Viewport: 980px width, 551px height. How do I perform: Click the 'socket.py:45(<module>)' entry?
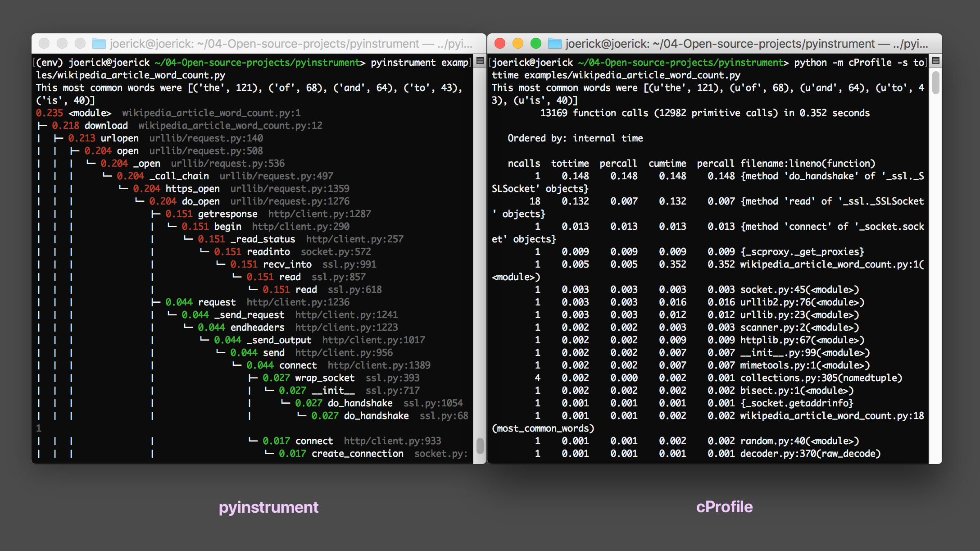tap(800, 289)
